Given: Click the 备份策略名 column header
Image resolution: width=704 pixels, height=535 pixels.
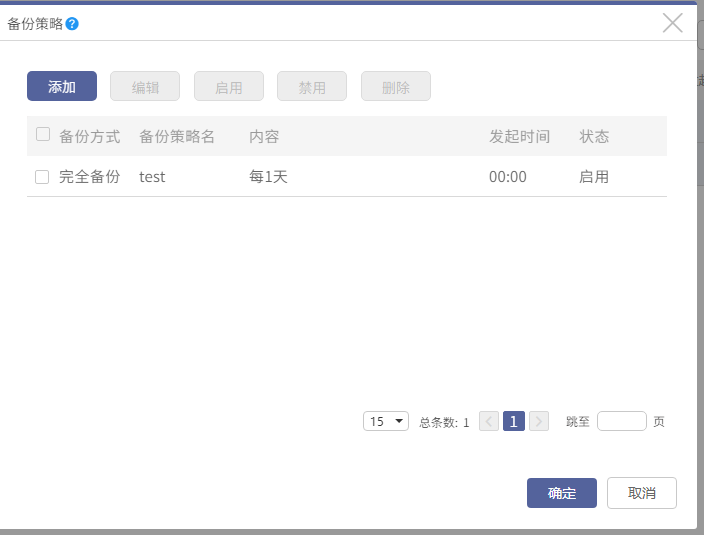Looking at the screenshot, I should pyautogui.click(x=177, y=136).
